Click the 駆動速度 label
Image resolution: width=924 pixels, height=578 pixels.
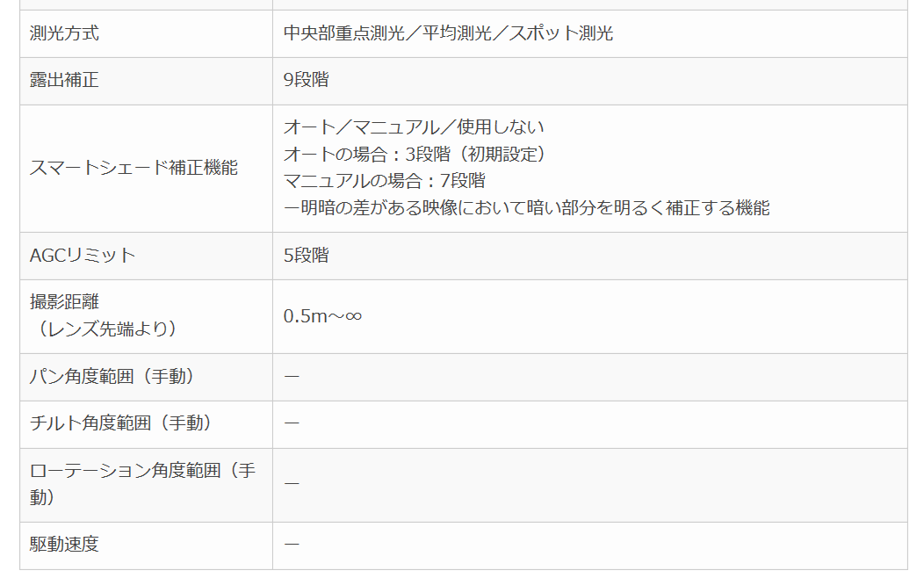[64, 544]
